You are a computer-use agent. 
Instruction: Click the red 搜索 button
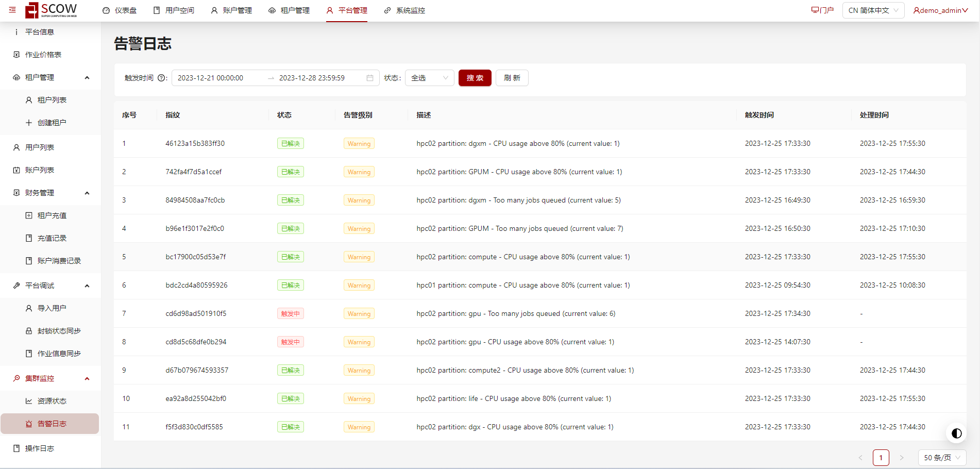click(475, 78)
